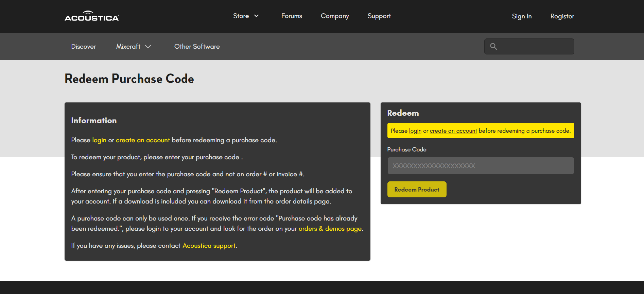The image size is (644, 294).
Task: Click the Purchase Code input field
Action: pos(481,166)
